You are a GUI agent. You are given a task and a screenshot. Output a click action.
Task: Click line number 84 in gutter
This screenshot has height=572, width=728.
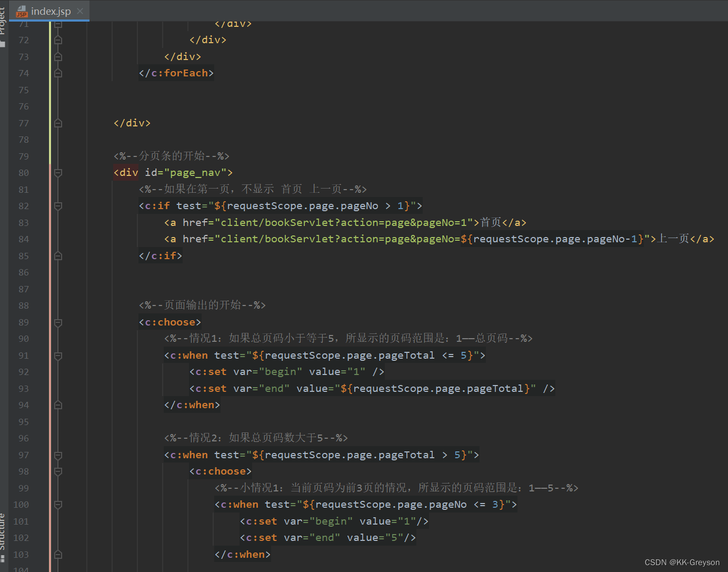coord(24,239)
